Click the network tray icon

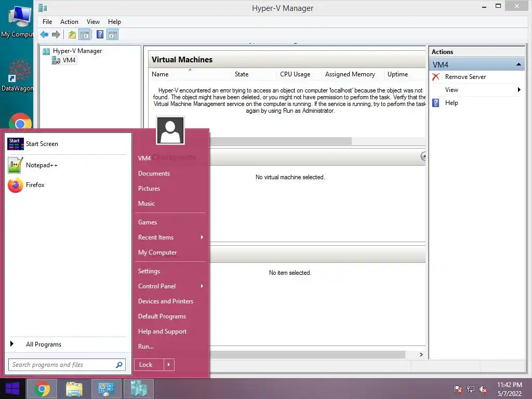coord(471,389)
